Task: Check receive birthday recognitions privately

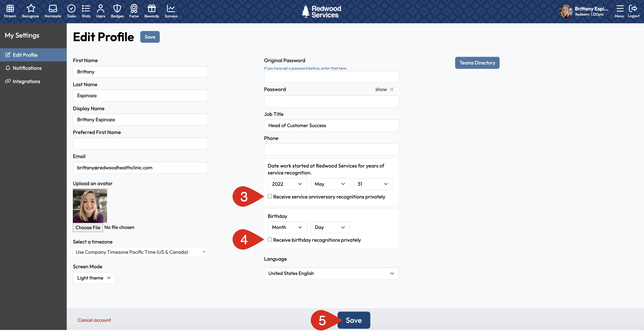Action: tap(270, 240)
